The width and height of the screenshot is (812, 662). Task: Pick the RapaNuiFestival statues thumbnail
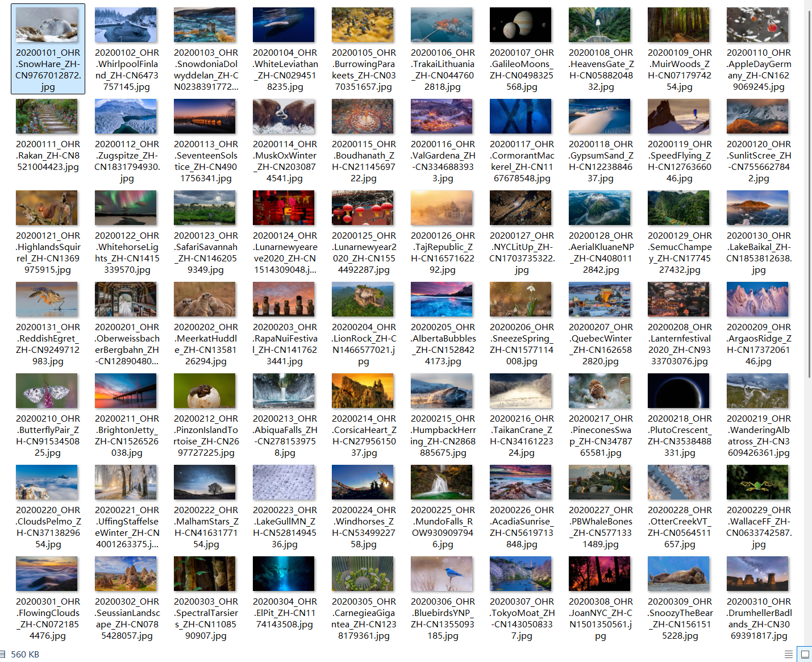(284, 300)
